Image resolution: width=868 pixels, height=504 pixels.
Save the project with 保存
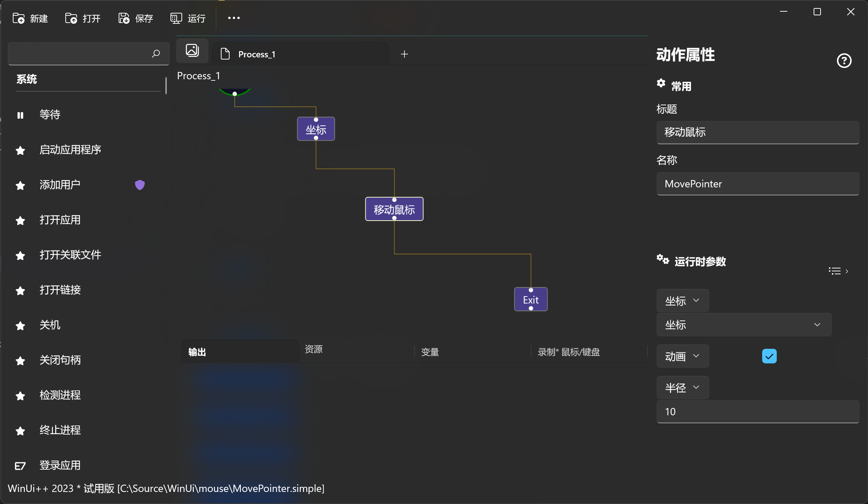pyautogui.click(x=135, y=18)
